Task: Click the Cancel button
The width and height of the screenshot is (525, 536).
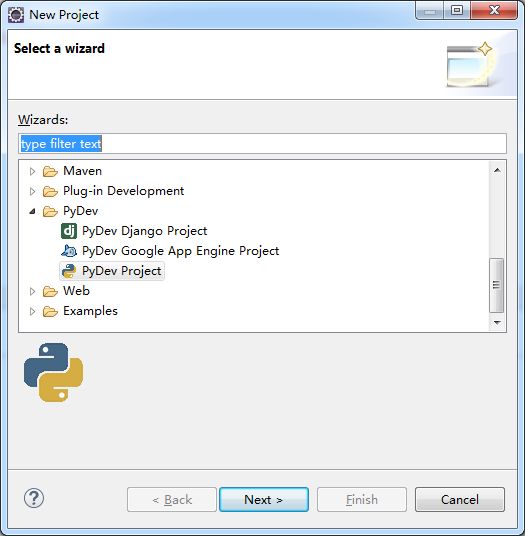Action: pos(460,499)
